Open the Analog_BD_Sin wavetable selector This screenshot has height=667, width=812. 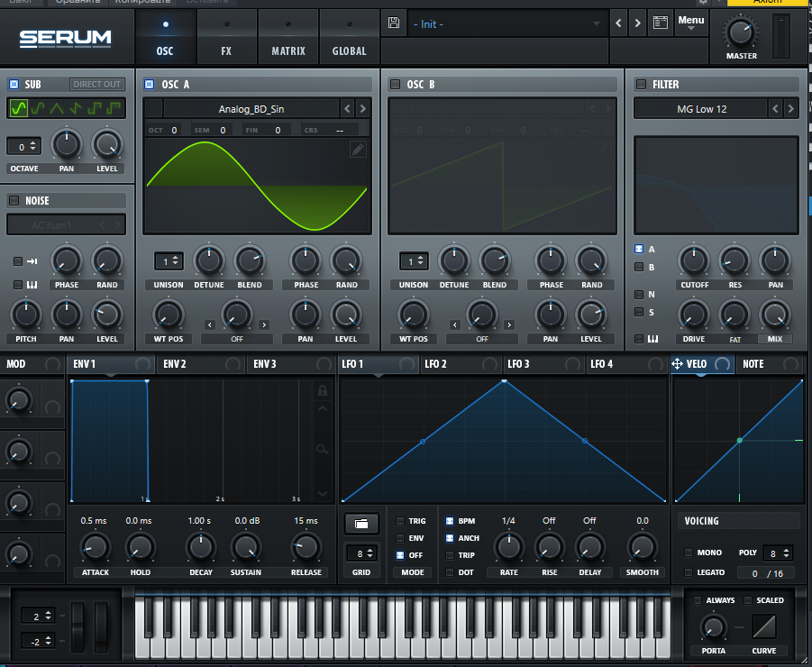point(251,109)
